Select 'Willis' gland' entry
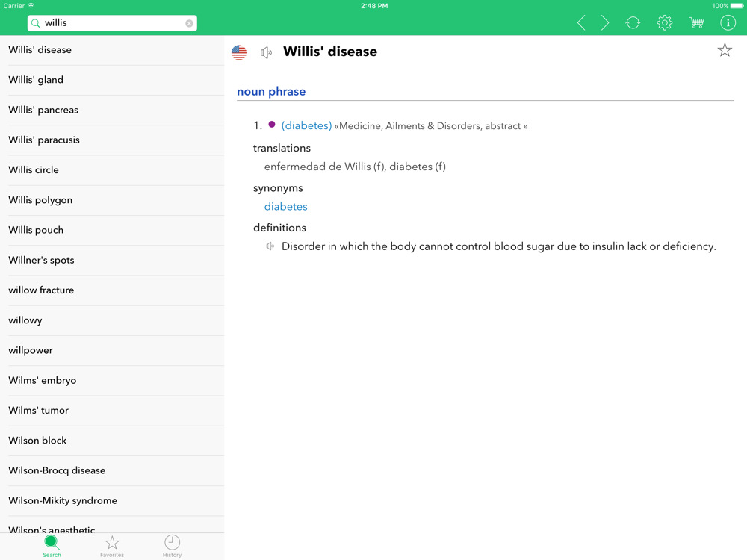Screen dimensions: 747x560 tap(112, 80)
